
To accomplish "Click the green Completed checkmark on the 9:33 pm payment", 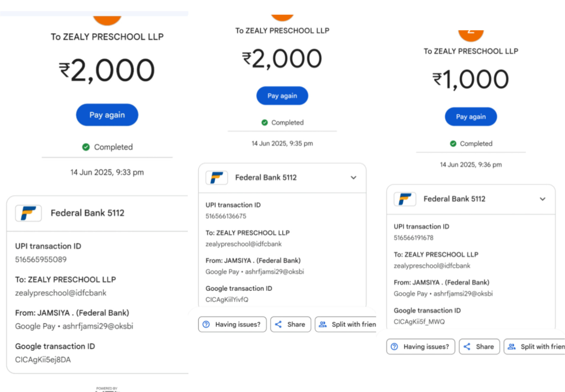I will point(86,147).
